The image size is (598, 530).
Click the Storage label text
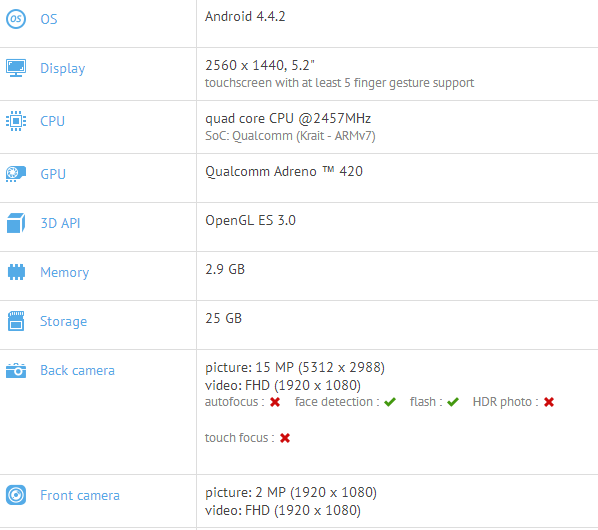63,321
